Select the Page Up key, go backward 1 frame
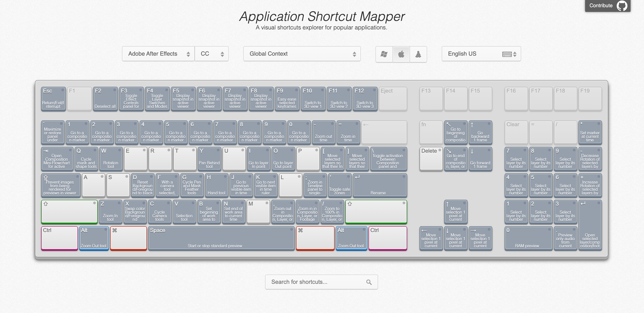The width and height of the screenshot is (644, 313). [480, 132]
